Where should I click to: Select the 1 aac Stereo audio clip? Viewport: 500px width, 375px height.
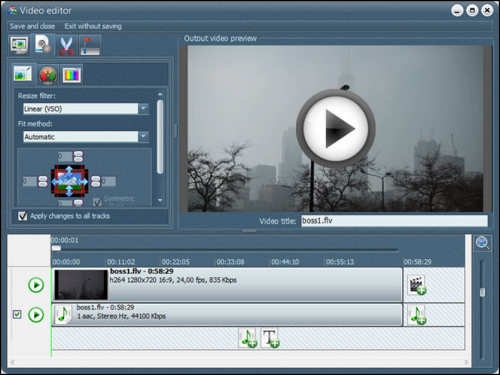[227, 315]
